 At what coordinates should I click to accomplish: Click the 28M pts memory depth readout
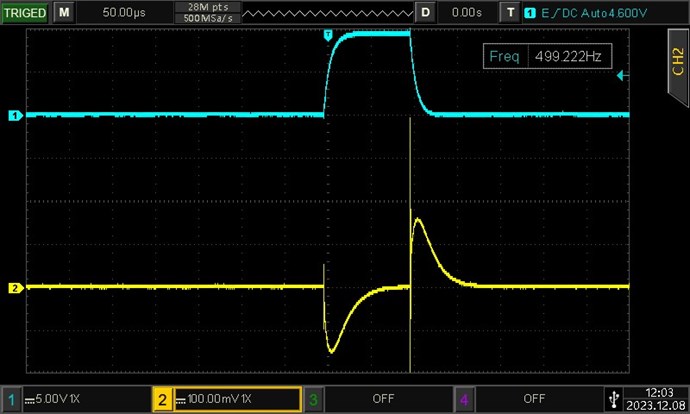tap(208, 7)
